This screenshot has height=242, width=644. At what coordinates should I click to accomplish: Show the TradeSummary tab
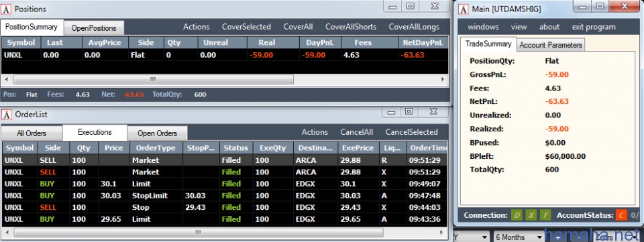coord(488,44)
